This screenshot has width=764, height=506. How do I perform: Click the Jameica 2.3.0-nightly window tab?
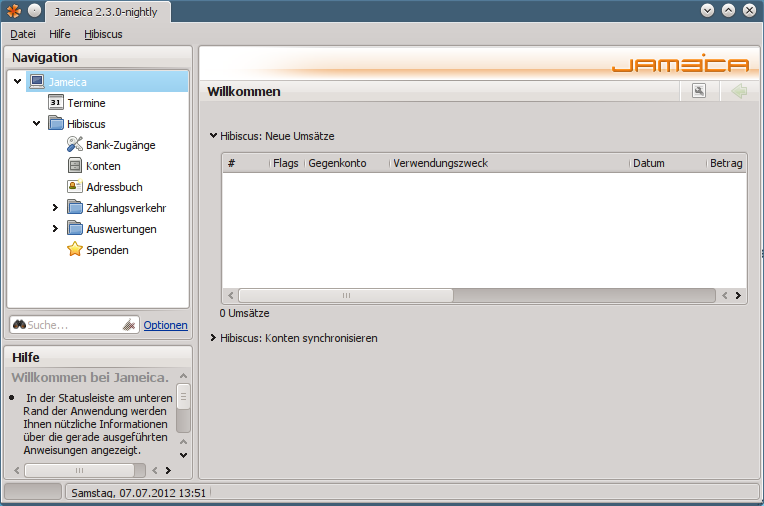coord(108,12)
